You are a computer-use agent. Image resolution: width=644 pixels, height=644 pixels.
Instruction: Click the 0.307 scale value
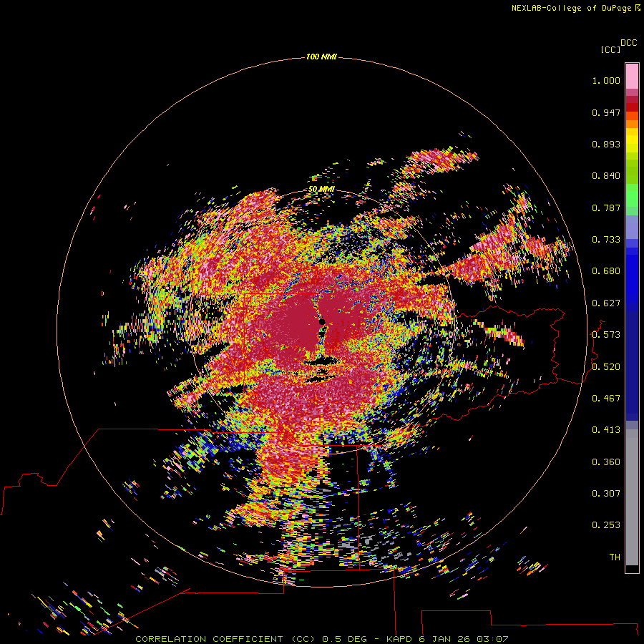pyautogui.click(x=606, y=494)
